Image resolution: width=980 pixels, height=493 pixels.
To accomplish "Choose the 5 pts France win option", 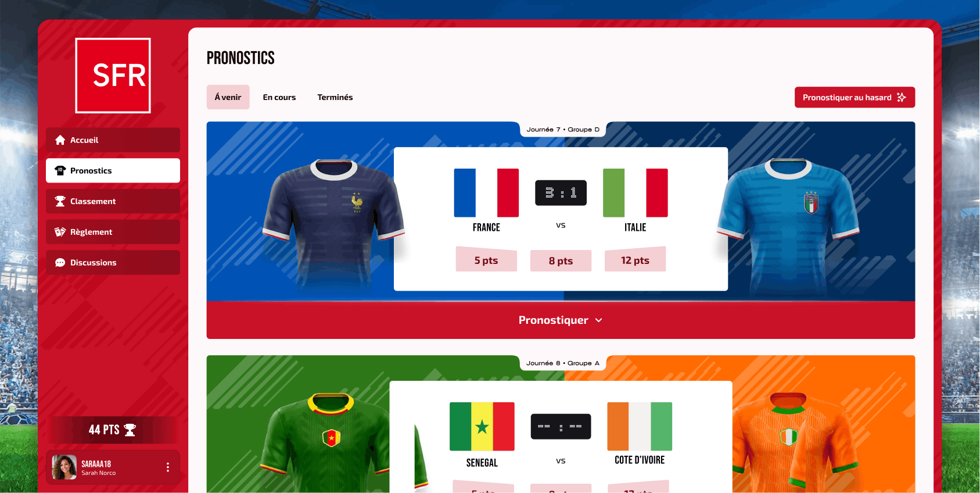I will coord(486,260).
